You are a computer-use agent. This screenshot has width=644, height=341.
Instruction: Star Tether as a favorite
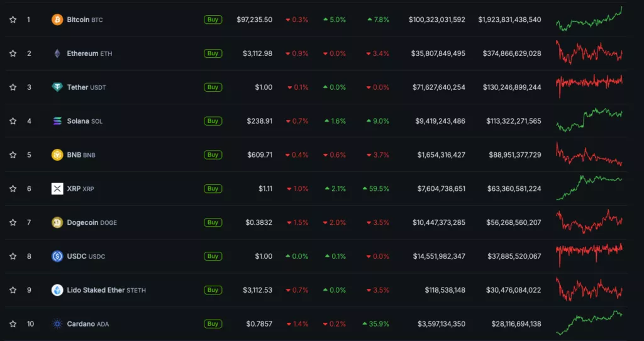13,87
